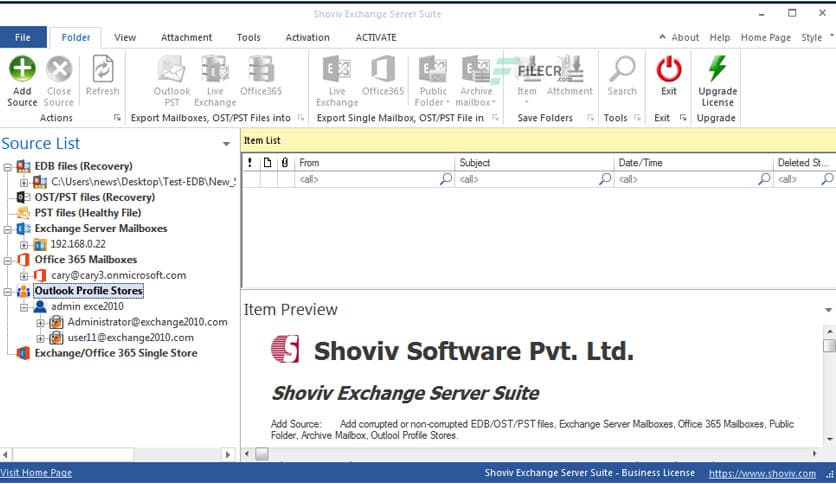The image size is (836, 484).
Task: Select Exchange/Office 365 Single Store item
Action: coord(116,353)
